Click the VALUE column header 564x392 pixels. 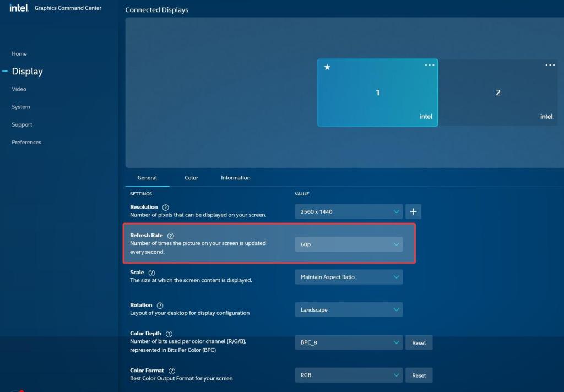[302, 194]
